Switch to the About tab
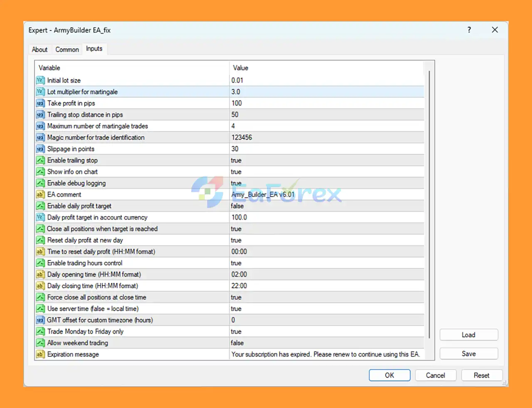Screen dimensions: 532x408 coord(39,49)
